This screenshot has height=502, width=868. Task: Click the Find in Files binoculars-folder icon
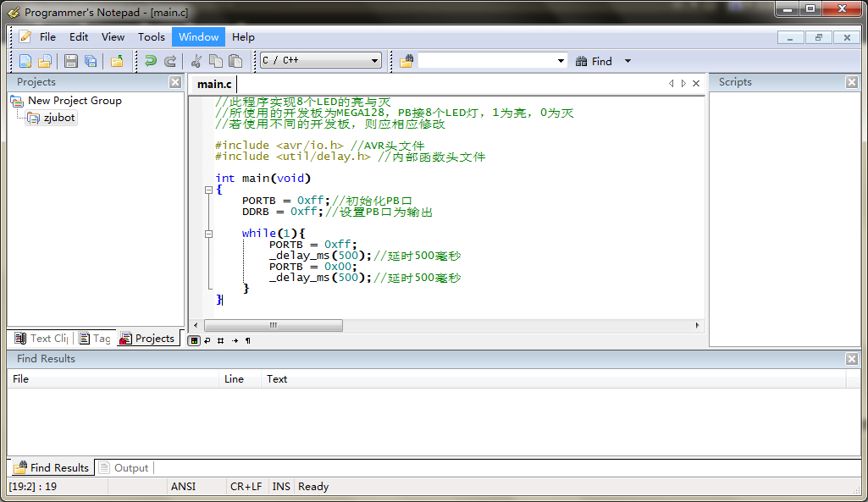tap(406, 61)
